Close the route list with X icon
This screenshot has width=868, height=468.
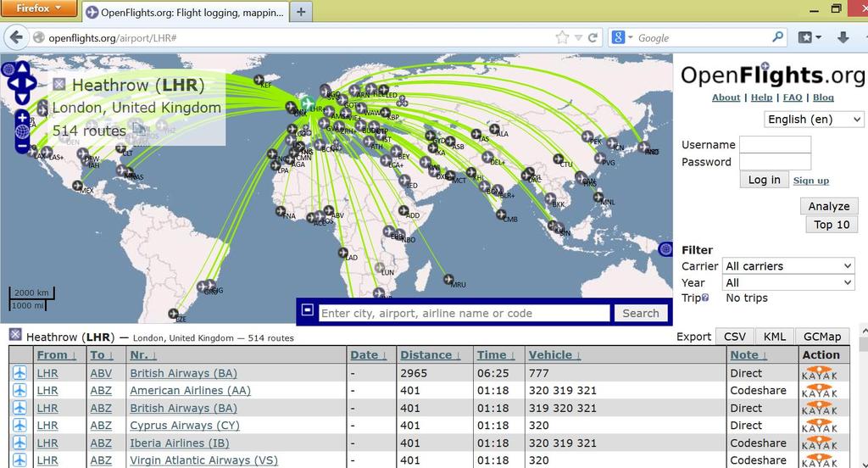[15, 335]
